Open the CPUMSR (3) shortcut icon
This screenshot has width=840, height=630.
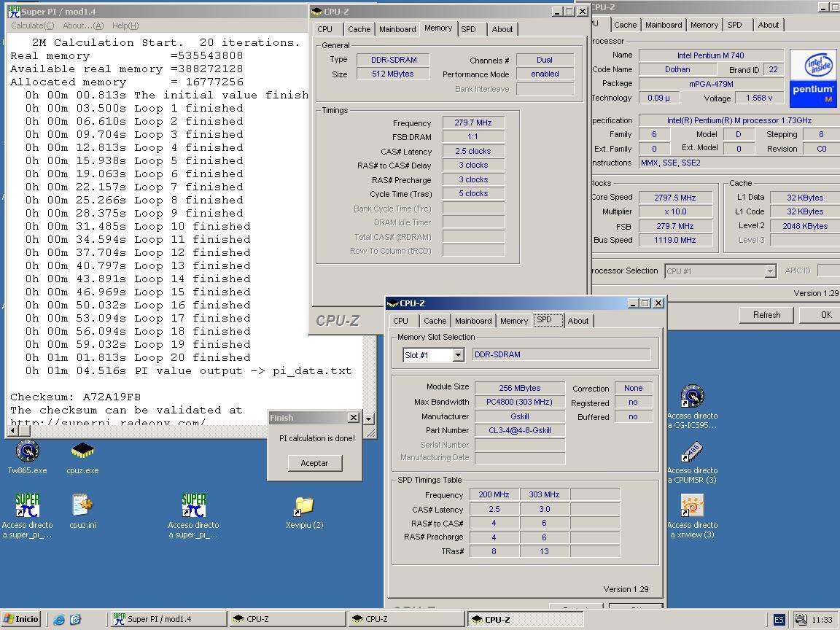coord(691,452)
